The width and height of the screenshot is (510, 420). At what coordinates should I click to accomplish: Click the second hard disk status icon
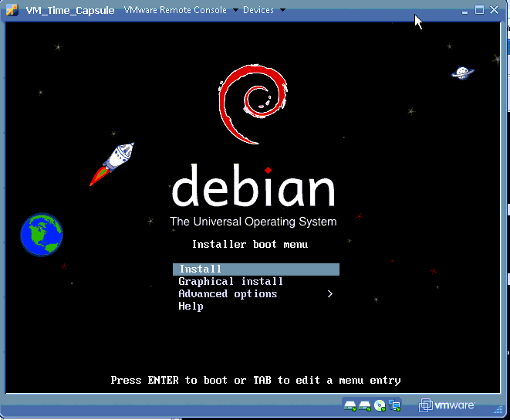365,405
